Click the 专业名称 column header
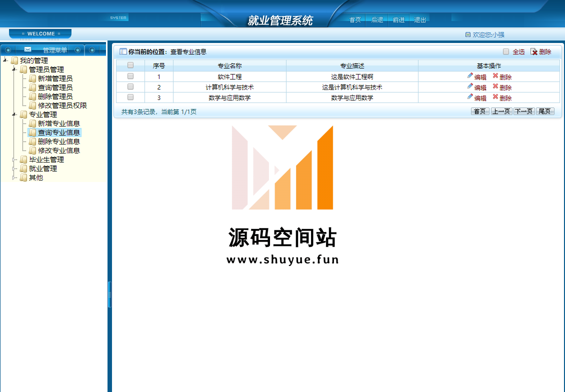Viewport: 565px width, 392px height. pos(229,66)
